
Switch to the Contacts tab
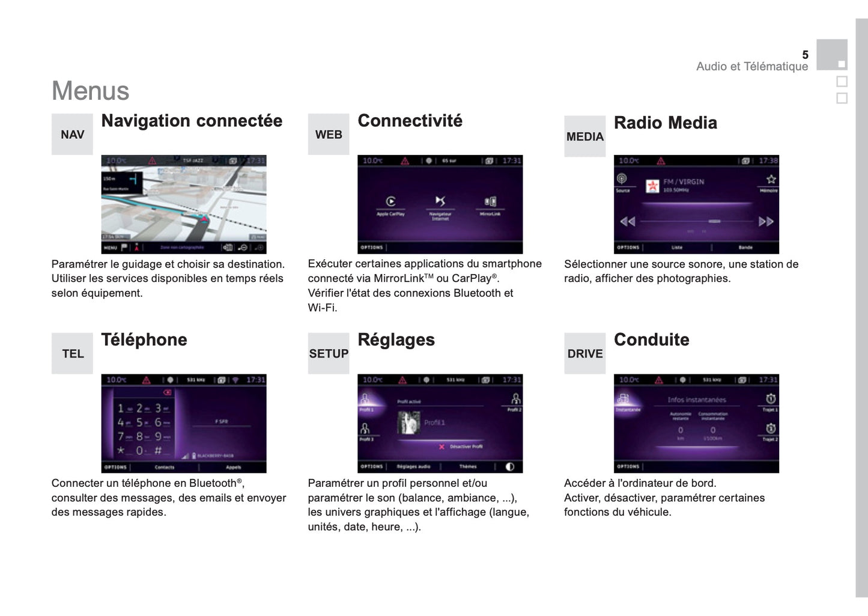165,467
